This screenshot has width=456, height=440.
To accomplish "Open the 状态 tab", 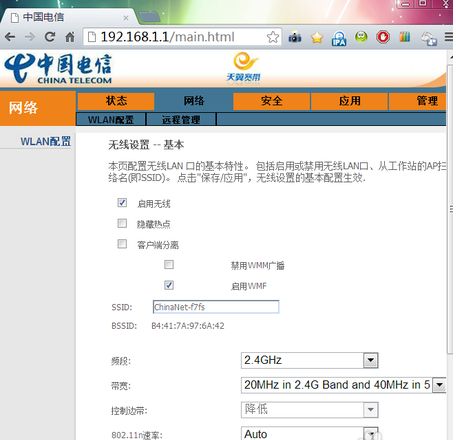I will pos(116,101).
